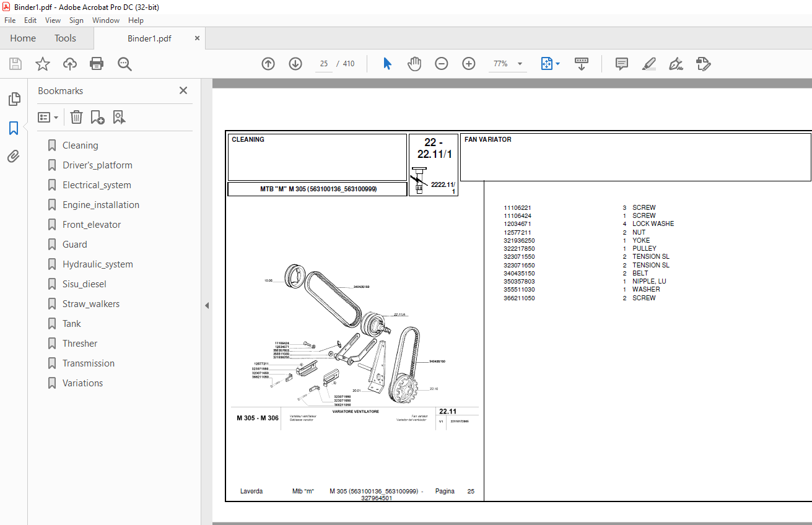Switch to the Tools tab
Image resolution: width=812 pixels, height=525 pixels.
(x=65, y=38)
